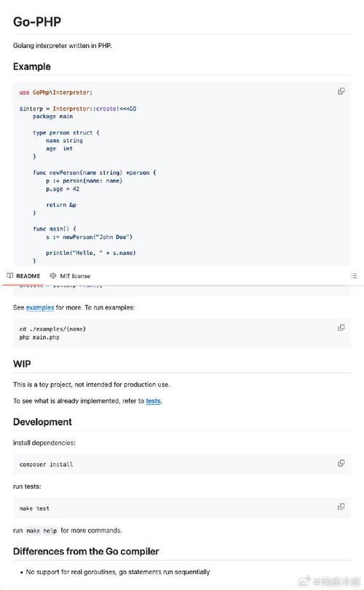The width and height of the screenshot is (364, 590).
Task: Click the Development section heading
Action: coord(42,422)
